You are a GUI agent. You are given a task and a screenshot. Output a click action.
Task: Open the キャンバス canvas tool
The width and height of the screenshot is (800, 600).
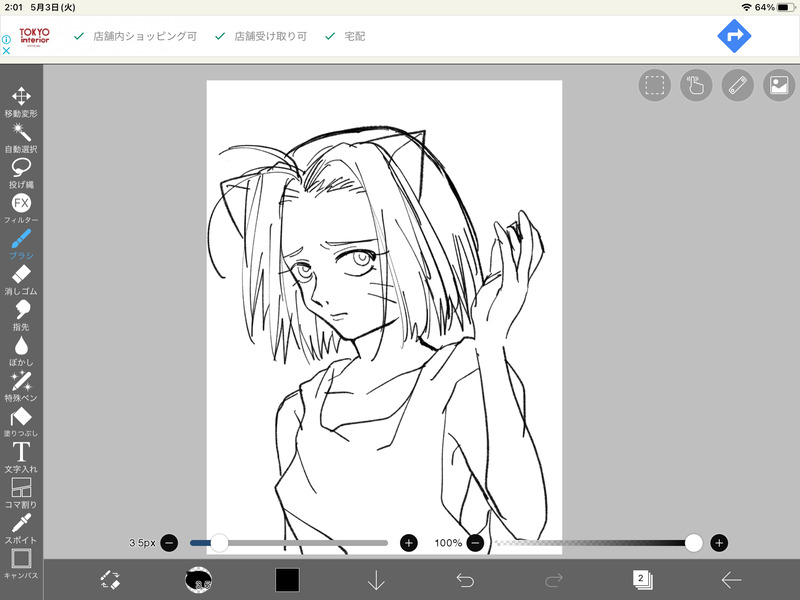[x=21, y=564]
